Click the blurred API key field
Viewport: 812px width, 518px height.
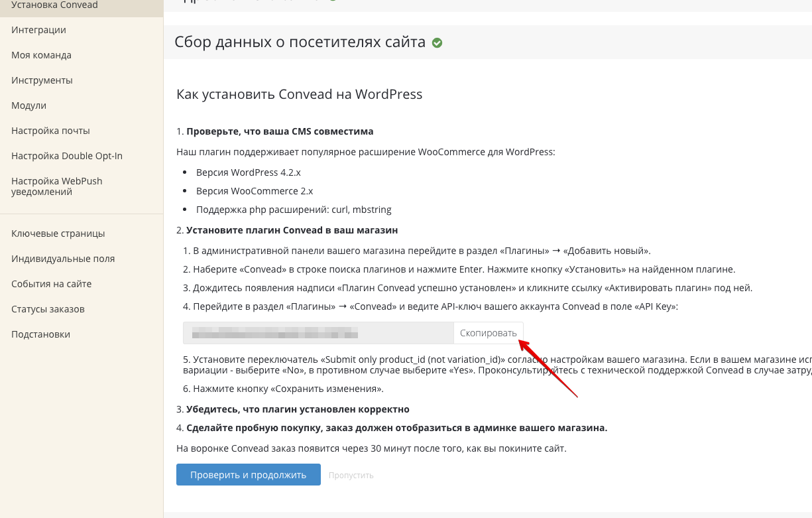(x=319, y=333)
